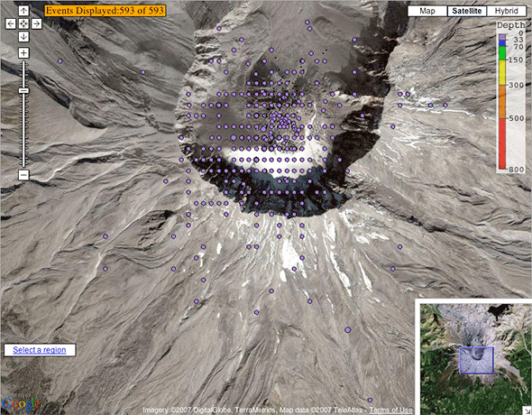This screenshot has width=532, height=415.
Task: Click the blue viewport box in overview map
Action: 476,360
